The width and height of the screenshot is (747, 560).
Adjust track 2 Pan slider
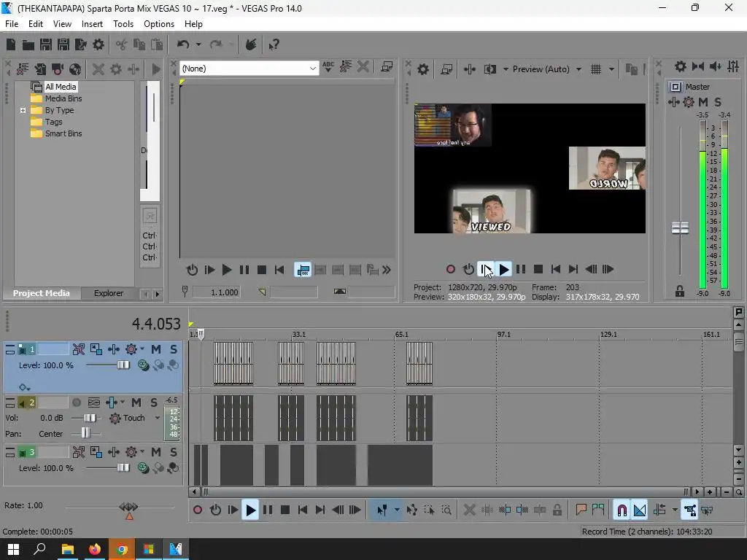click(x=85, y=434)
